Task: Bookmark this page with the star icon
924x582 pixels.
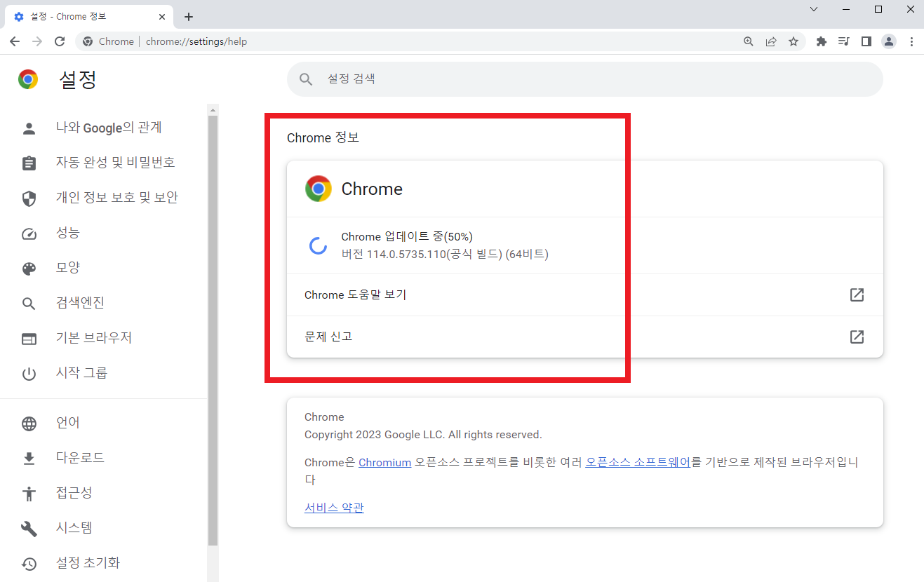Action: click(794, 41)
